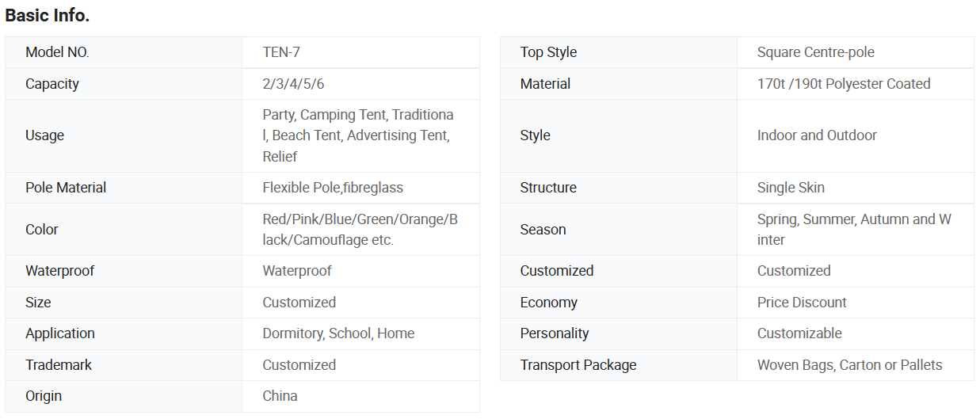Select the TEN-7 model number value
The image size is (980, 419).
point(281,52)
